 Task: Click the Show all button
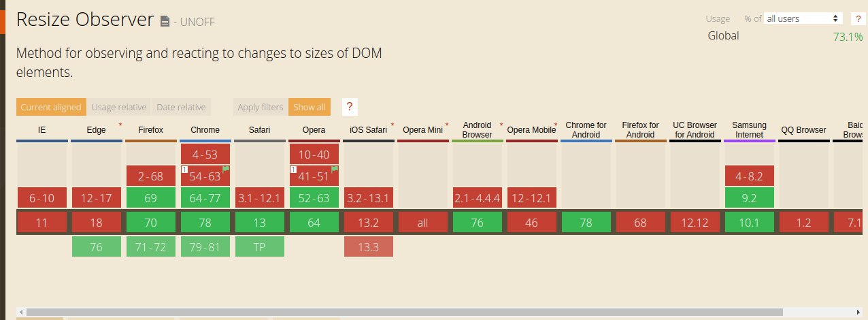pyautogui.click(x=310, y=107)
